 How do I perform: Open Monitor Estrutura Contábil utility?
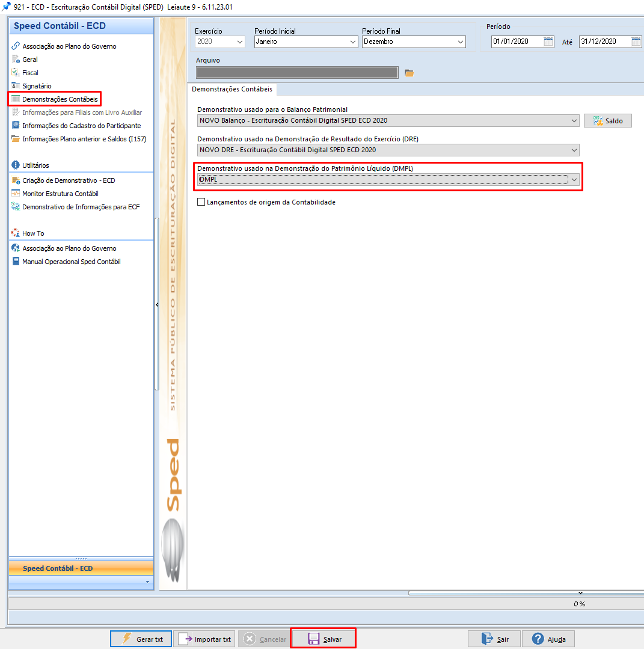coord(60,193)
